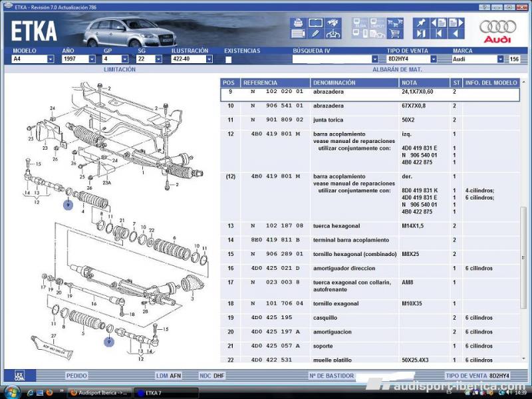Click the plain left arrow back icon
The height and width of the screenshot is (399, 532).
point(456,34)
